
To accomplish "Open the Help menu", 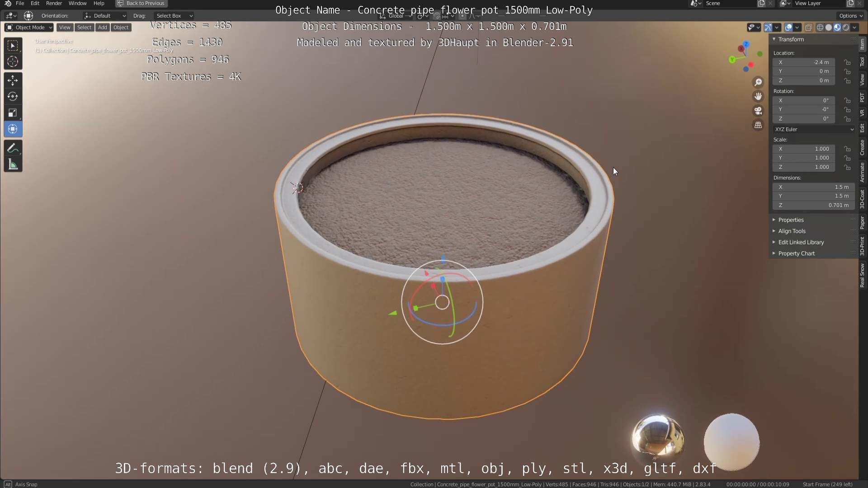I will pos(99,3).
